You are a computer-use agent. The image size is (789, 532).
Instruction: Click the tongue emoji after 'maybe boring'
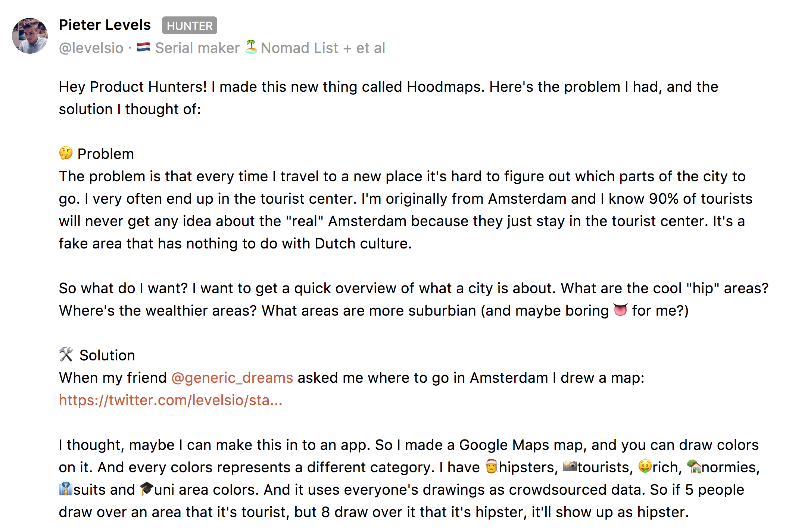(x=620, y=310)
